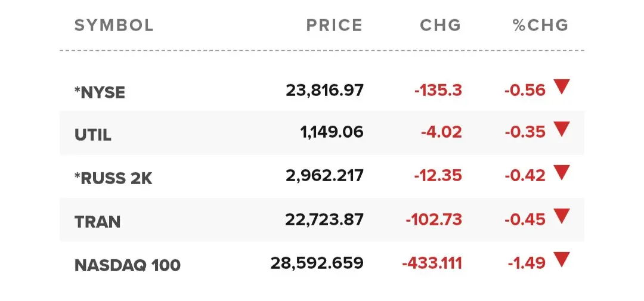The height and width of the screenshot is (301, 644).
Task: Click NASDAQ 100 price 28,592.659
Action: coord(317,263)
